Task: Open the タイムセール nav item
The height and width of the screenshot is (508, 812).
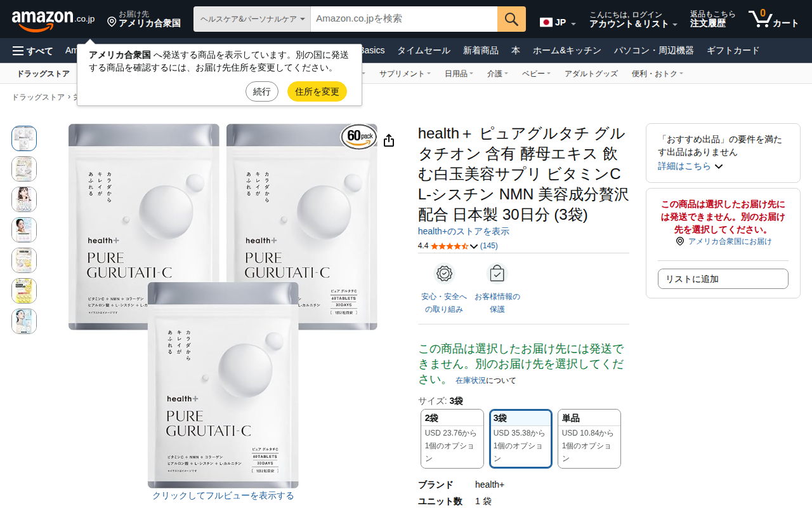Action: coord(424,51)
